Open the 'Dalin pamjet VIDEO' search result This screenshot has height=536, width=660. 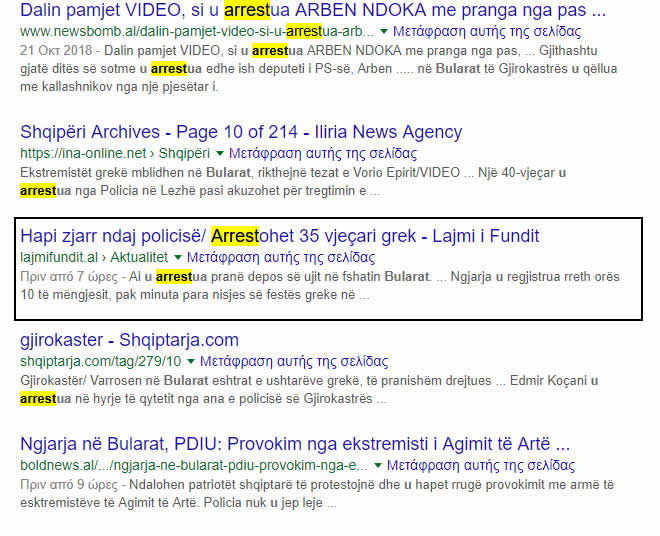pyautogui.click(x=312, y=12)
